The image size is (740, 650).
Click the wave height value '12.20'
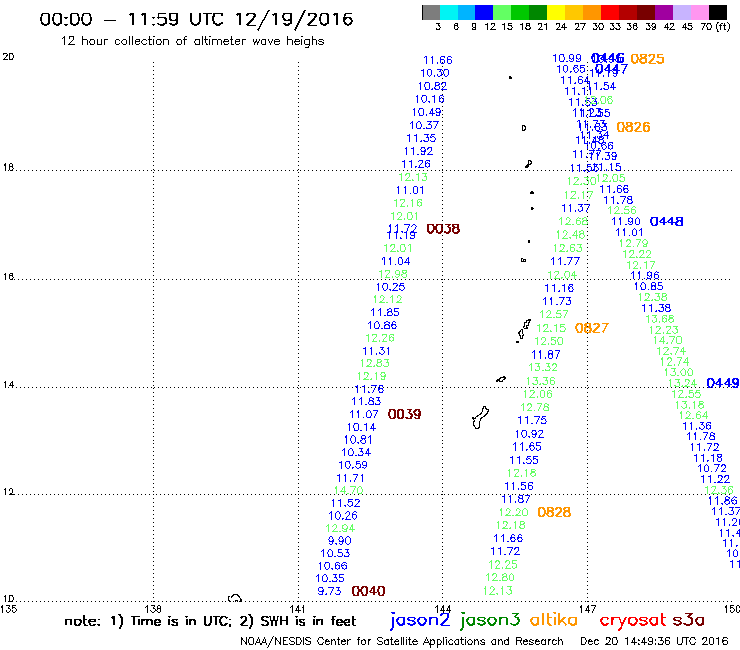[x=513, y=512]
